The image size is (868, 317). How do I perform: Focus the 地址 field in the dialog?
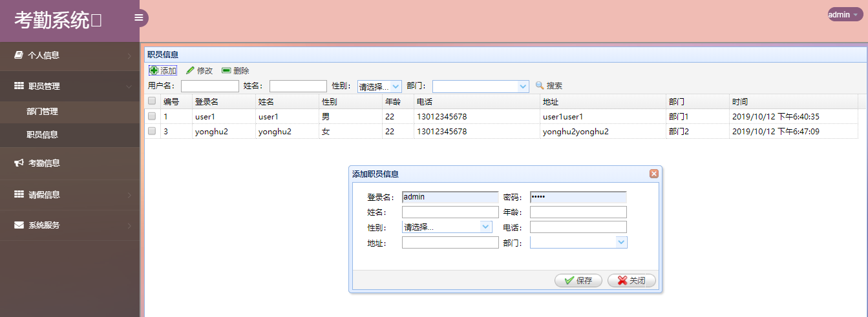(450, 242)
